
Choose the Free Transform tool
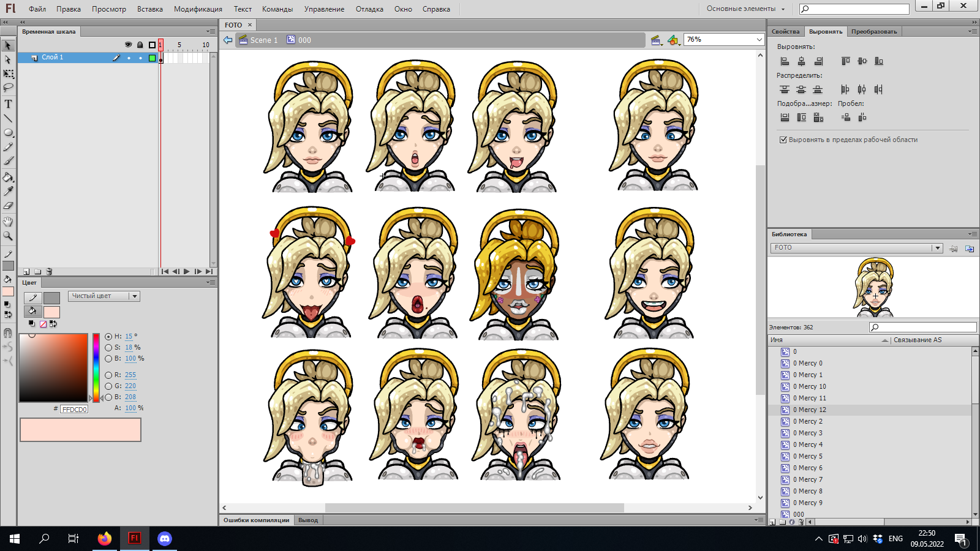(8, 74)
